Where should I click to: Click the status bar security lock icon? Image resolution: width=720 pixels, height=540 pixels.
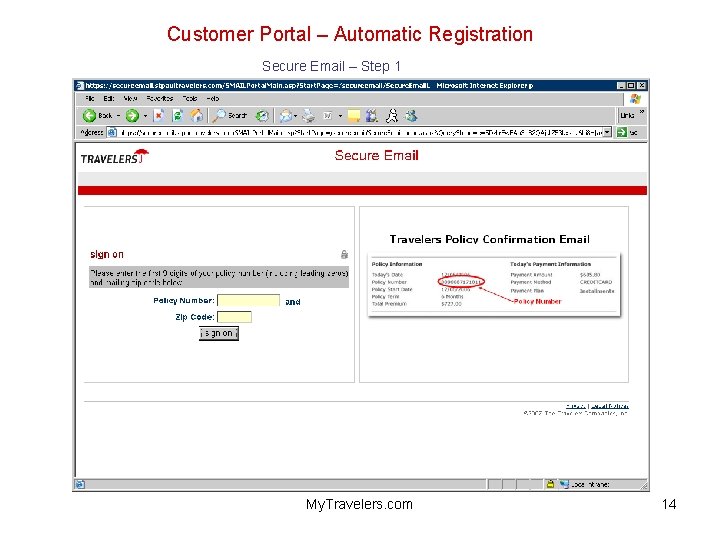pos(551,484)
